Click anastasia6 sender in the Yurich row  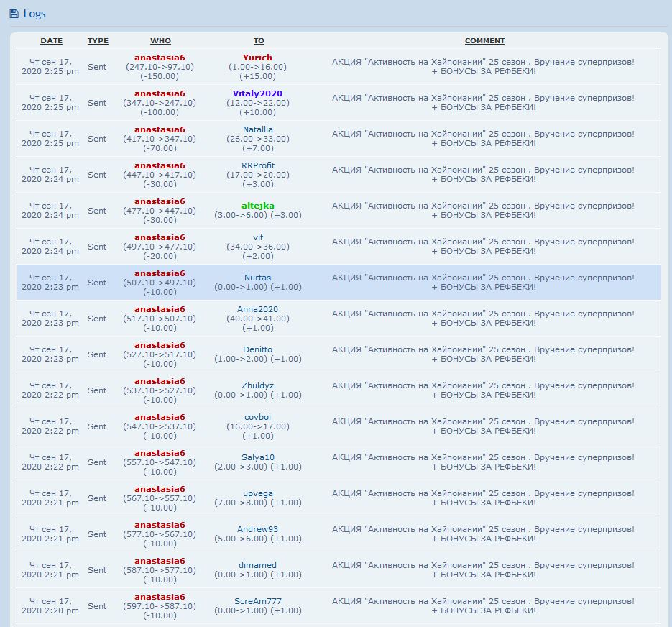coord(160,58)
